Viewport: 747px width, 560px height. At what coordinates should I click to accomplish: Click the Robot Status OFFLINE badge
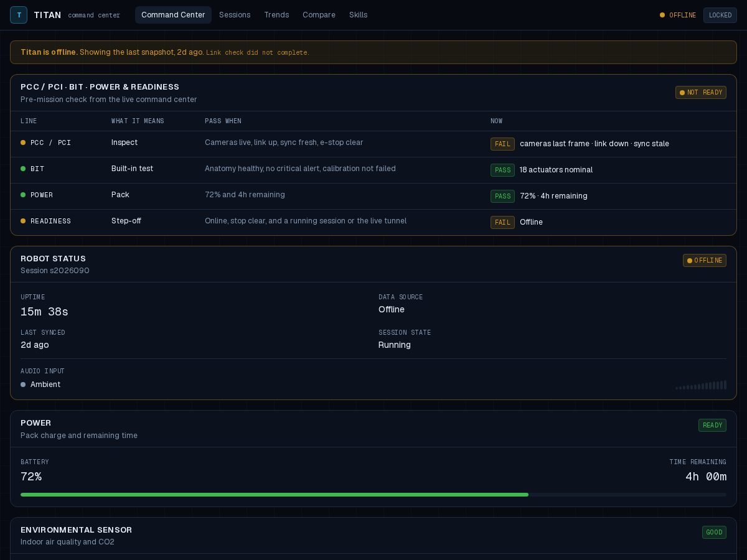pos(705,261)
